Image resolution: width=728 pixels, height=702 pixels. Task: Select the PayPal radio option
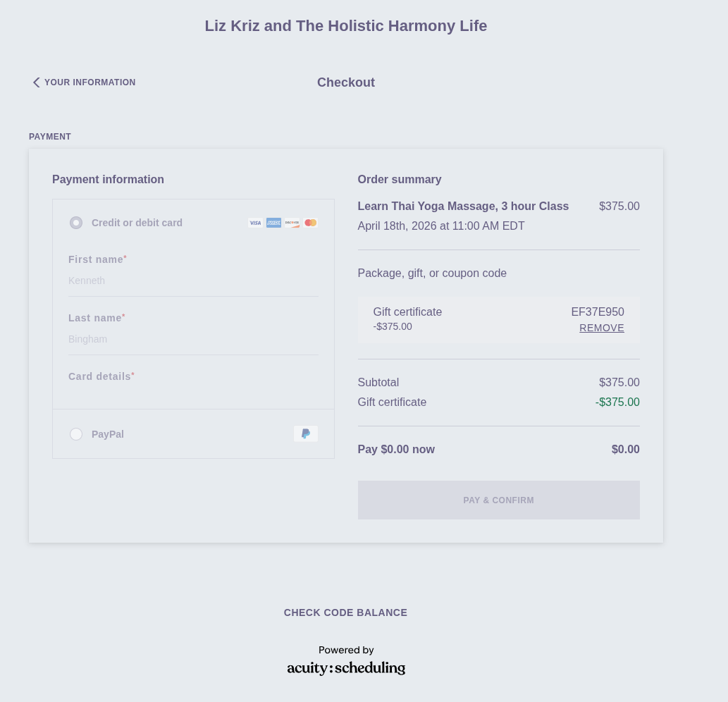tap(76, 434)
